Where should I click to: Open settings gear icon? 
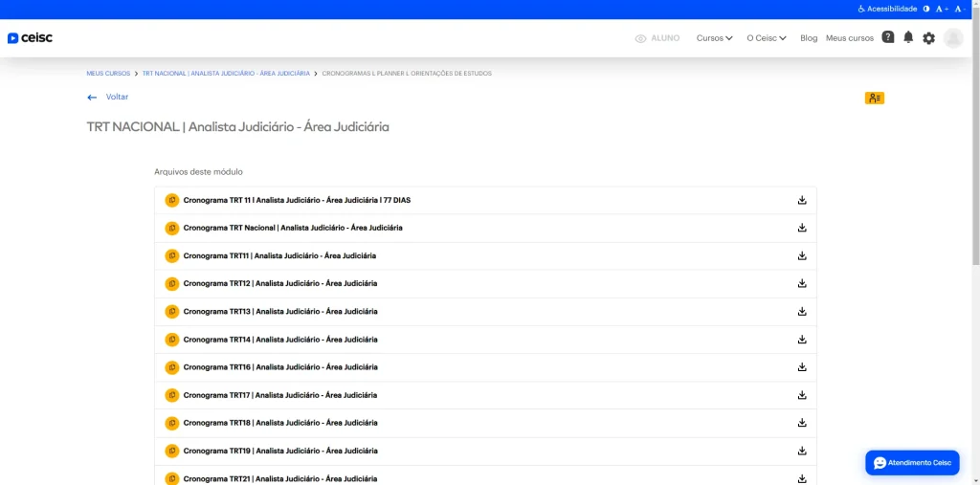(x=928, y=38)
